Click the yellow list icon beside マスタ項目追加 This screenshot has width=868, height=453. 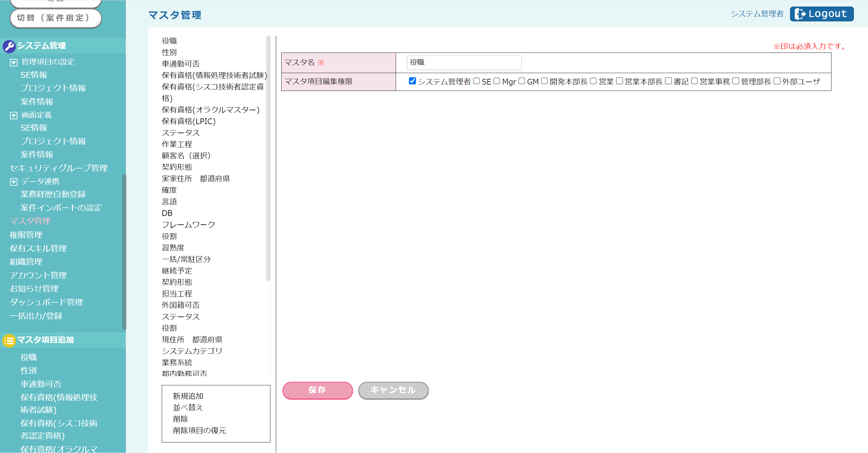(x=9, y=341)
